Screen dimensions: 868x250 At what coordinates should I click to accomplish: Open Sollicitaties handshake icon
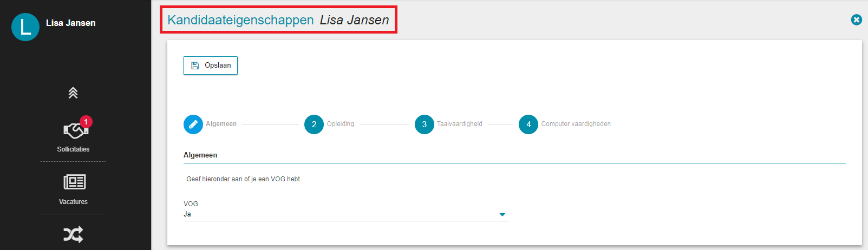click(74, 130)
